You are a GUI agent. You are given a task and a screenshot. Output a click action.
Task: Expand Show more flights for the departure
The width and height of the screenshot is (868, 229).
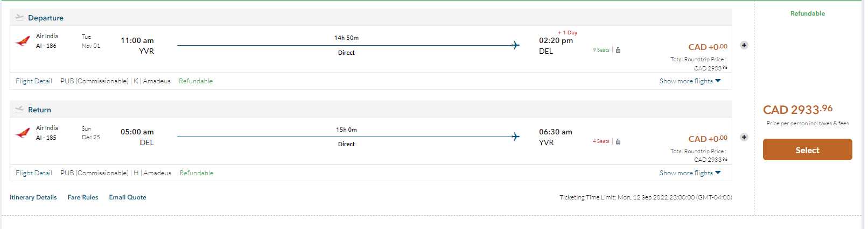tap(690, 81)
